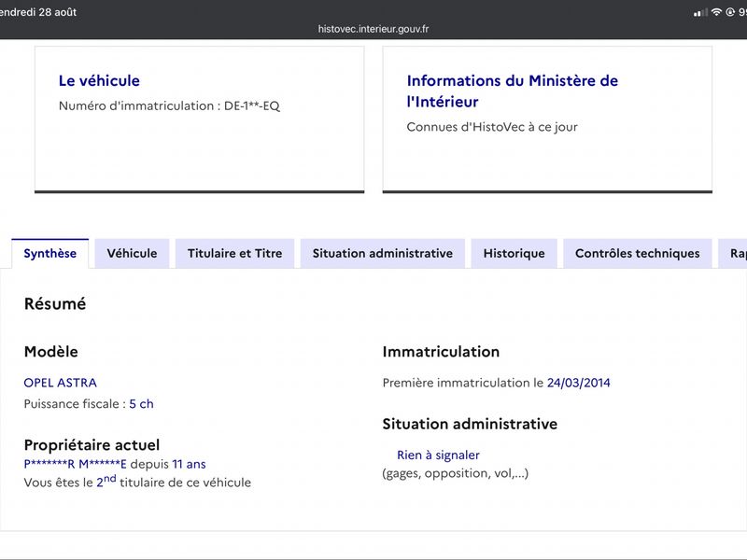
Task: Switch to the Véhicule tab
Action: point(132,253)
